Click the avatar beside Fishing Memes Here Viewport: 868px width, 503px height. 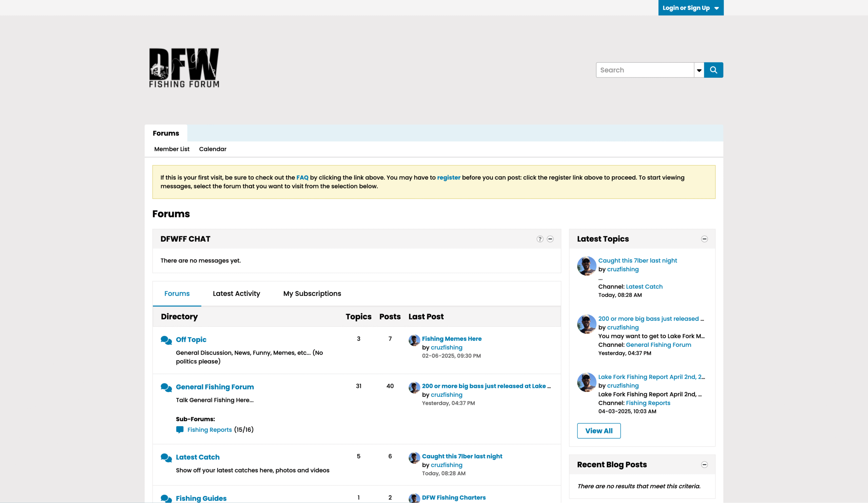click(x=414, y=340)
